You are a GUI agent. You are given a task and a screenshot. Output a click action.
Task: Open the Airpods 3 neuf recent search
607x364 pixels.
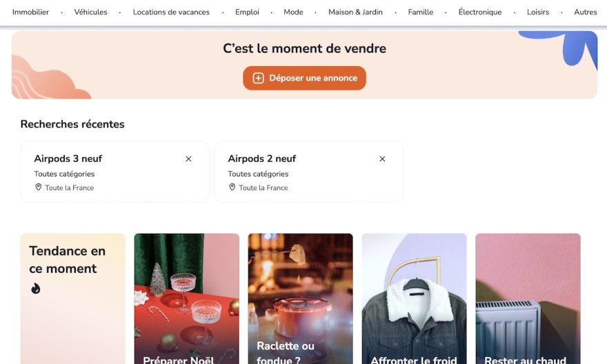pyautogui.click(x=115, y=172)
